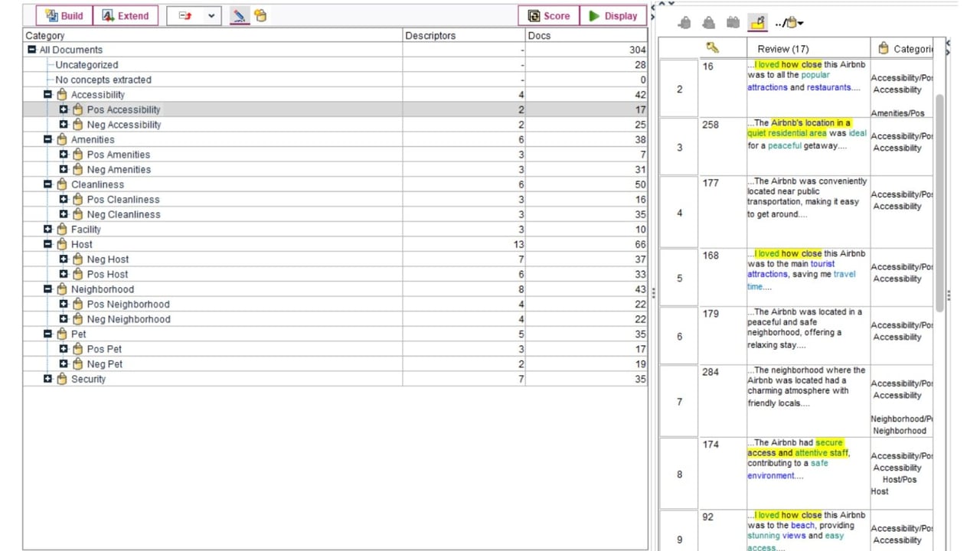Viewport: 980px width, 551px height.
Task: Click the first grayed bucket icon in data pane
Action: point(684,23)
